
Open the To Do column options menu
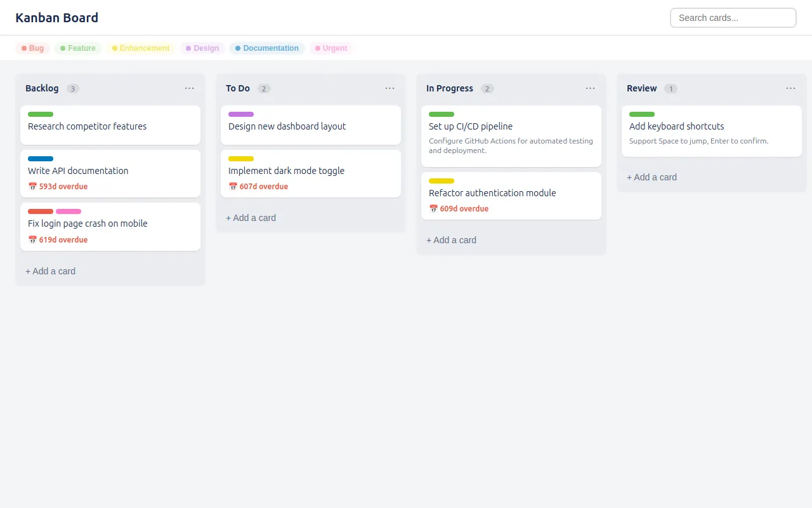390,88
